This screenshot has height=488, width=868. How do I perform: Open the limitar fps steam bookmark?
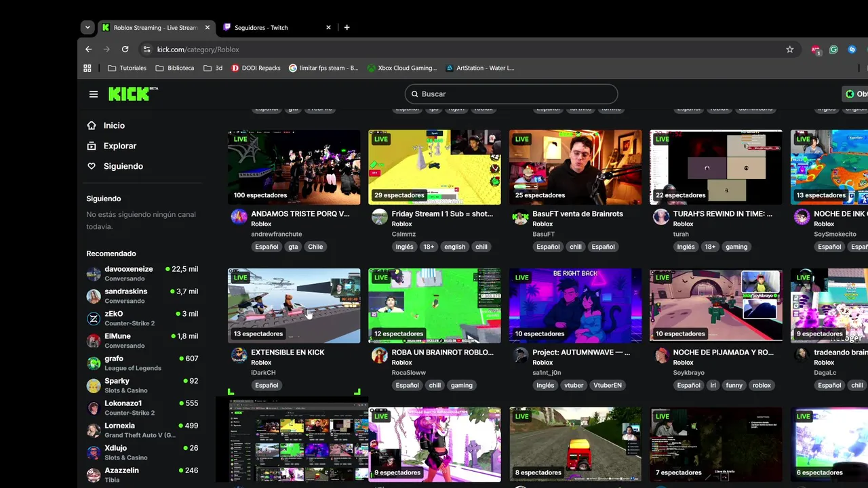pyautogui.click(x=323, y=68)
